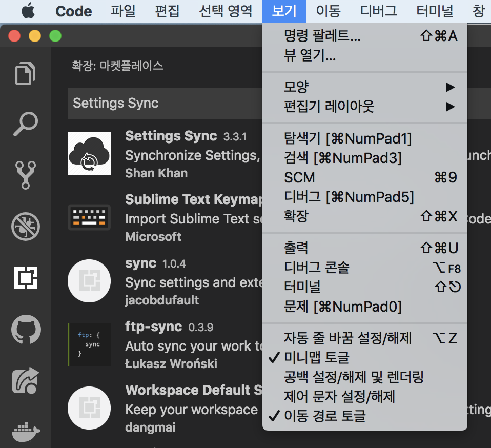This screenshot has width=491, height=448.
Task: Choose 뷰 열기... from the menu
Action: (365, 55)
